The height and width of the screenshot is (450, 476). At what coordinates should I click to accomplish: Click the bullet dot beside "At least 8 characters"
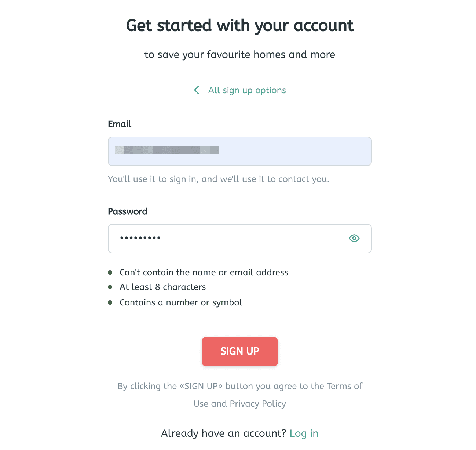coord(110,287)
